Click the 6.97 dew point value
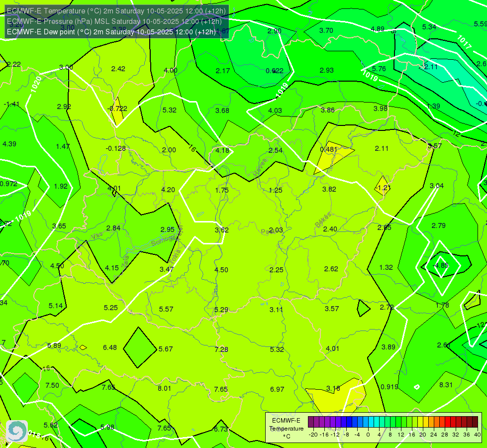 277,389
